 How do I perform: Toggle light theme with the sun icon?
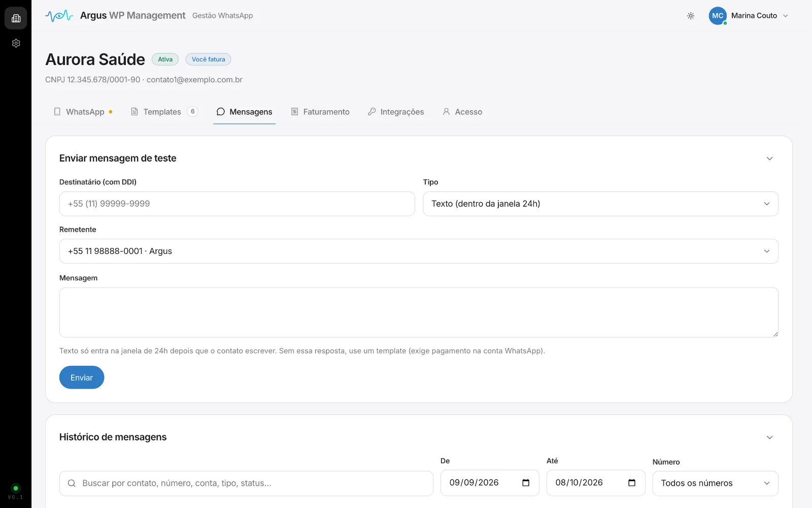(691, 16)
